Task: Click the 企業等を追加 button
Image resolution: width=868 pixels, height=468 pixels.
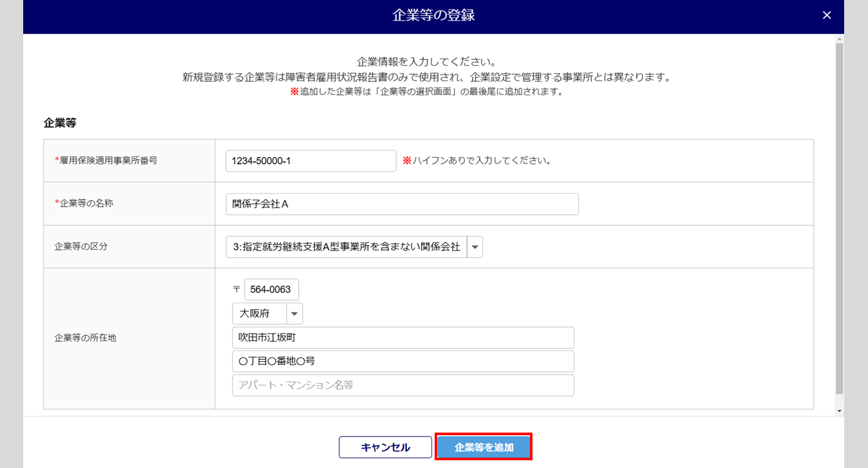Action: pos(484,447)
